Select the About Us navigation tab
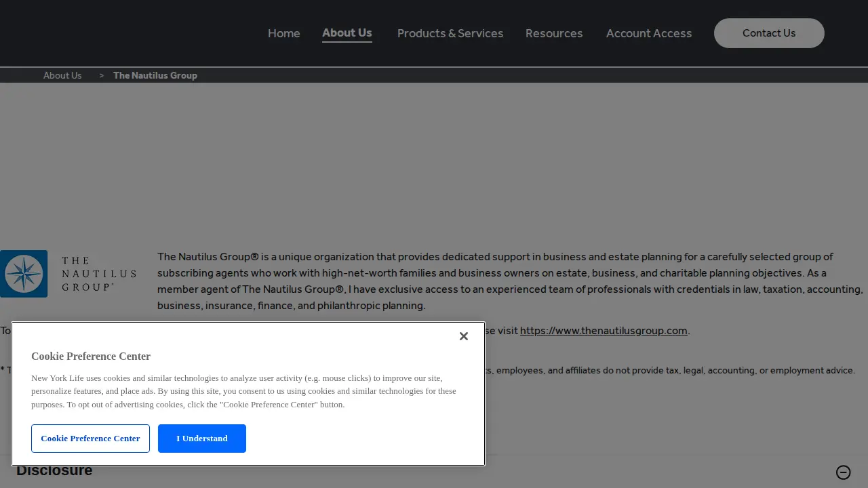The height and width of the screenshot is (488, 868). (347, 33)
